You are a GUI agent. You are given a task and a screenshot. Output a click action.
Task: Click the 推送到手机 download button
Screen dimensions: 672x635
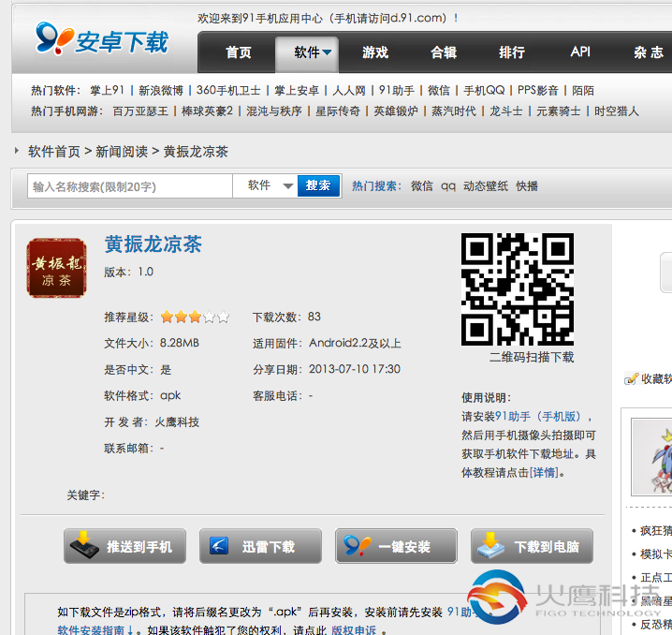pos(124,546)
